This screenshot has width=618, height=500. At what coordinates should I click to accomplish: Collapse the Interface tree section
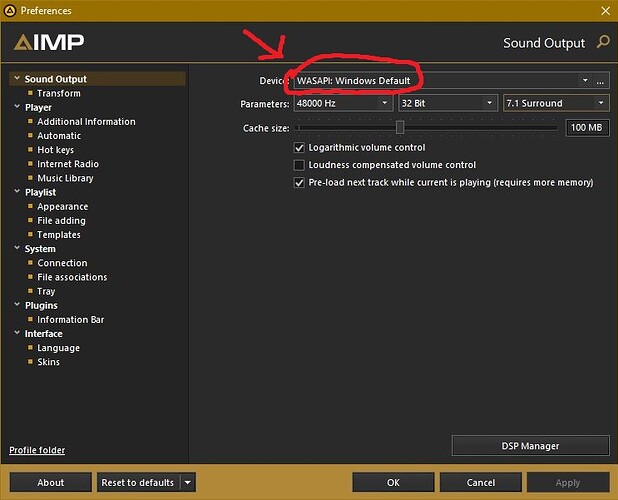pos(17,333)
